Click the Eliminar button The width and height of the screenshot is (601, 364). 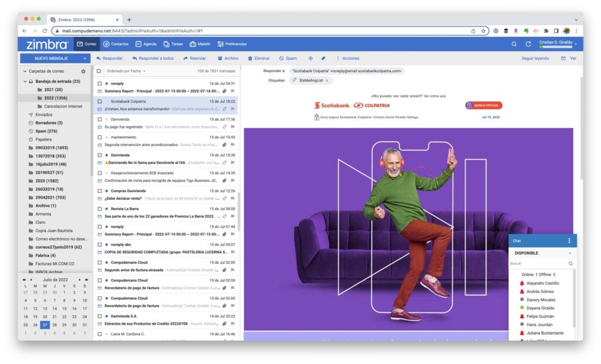click(258, 58)
